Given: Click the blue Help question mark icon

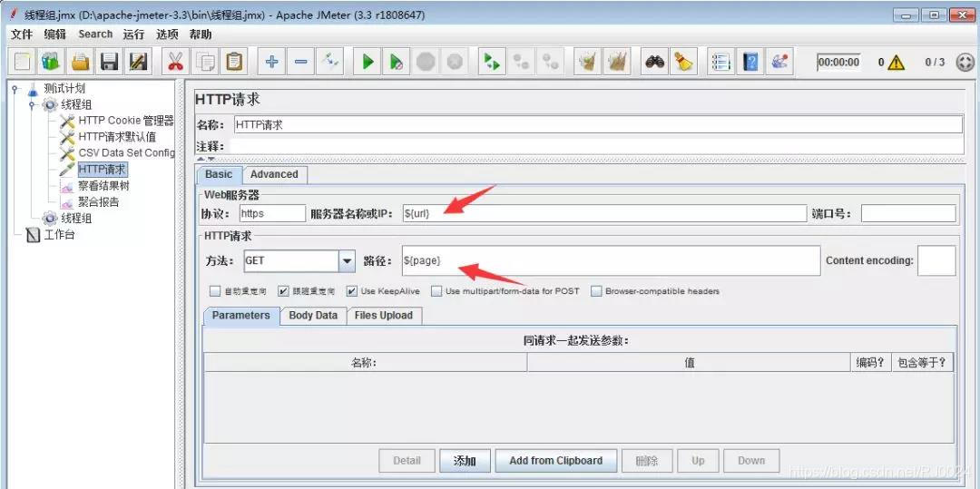Looking at the screenshot, I should point(750,62).
